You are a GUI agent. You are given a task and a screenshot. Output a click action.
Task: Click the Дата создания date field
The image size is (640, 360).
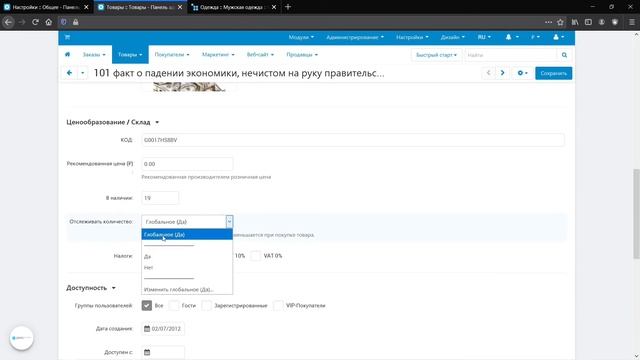[163, 329]
